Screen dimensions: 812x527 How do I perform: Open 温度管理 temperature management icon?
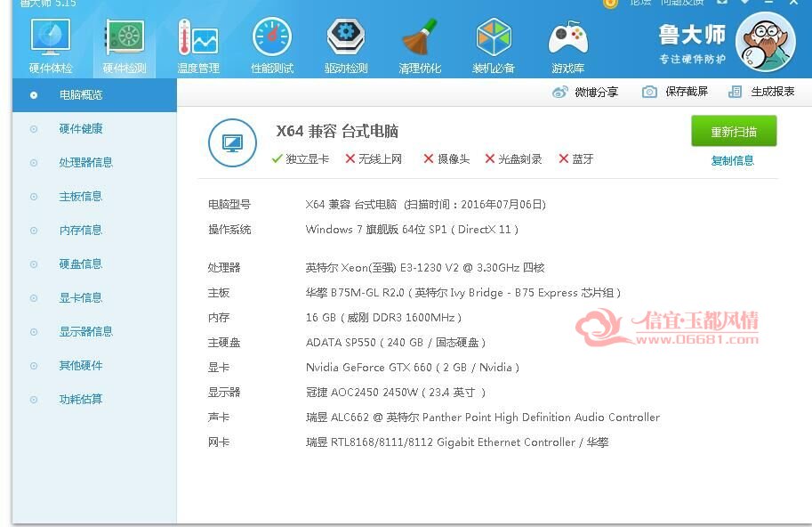198,37
